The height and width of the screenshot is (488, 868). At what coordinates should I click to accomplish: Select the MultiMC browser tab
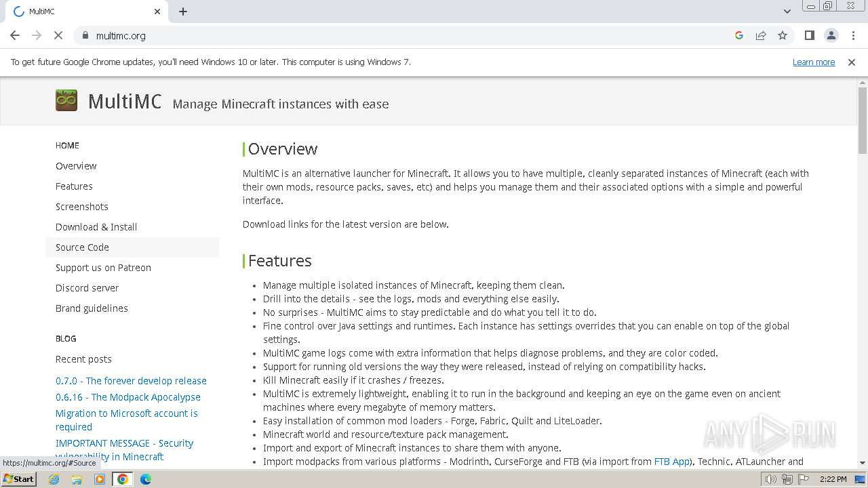[81, 12]
